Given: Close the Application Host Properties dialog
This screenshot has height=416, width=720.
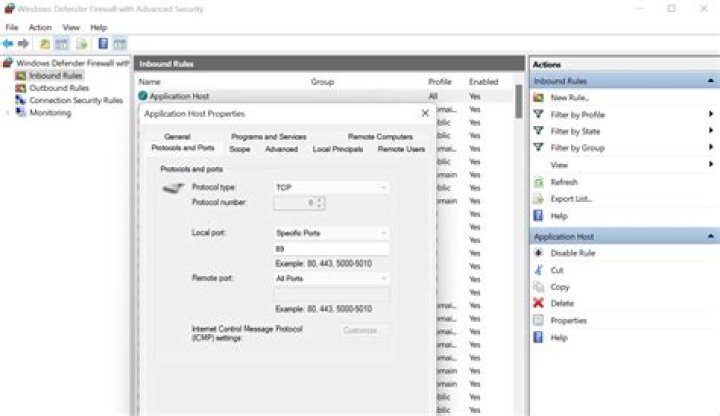Looking at the screenshot, I should click(x=425, y=113).
